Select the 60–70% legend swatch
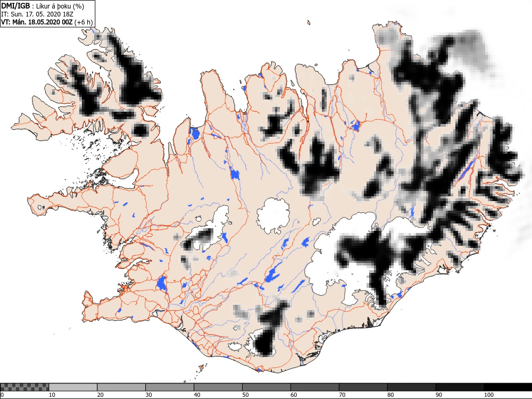The image size is (532, 399). tap(315, 387)
